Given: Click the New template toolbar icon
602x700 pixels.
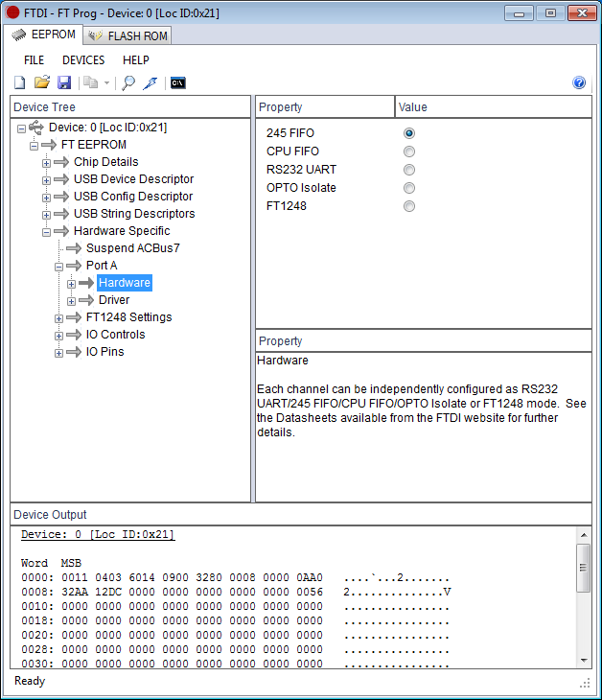Looking at the screenshot, I should tap(20, 82).
